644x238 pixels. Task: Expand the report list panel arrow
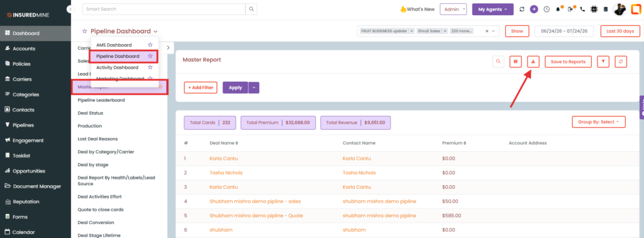tap(168, 48)
